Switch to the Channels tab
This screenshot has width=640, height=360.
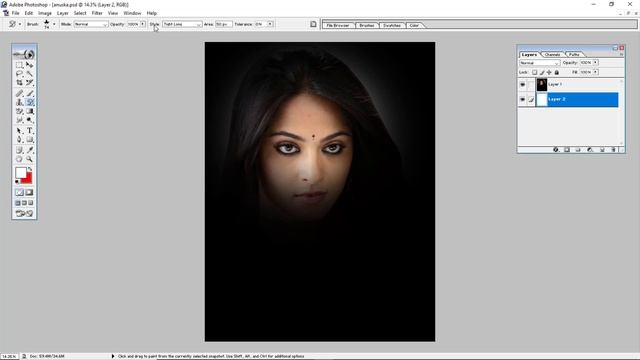point(552,54)
